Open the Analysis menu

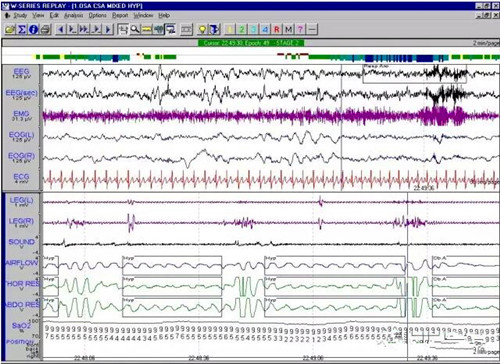(73, 15)
